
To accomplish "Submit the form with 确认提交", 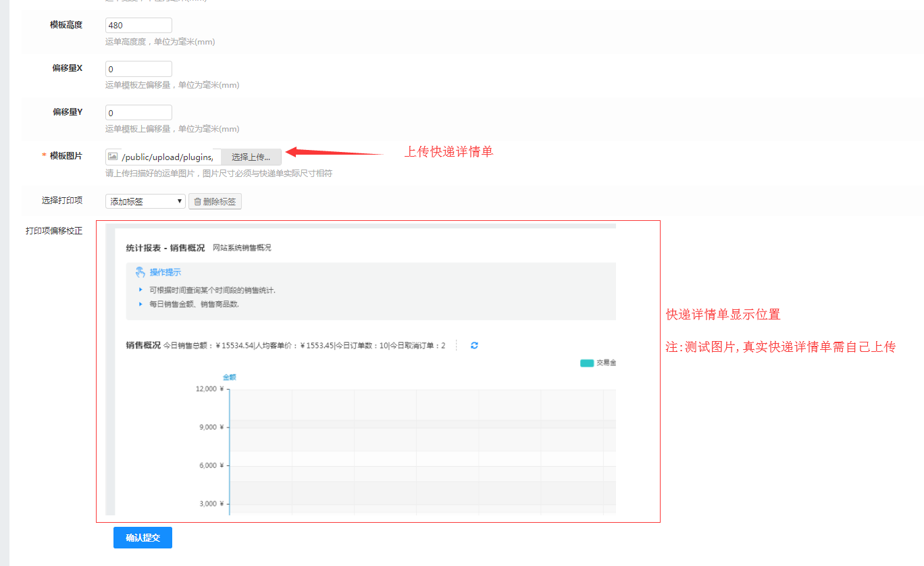I will tap(143, 538).
